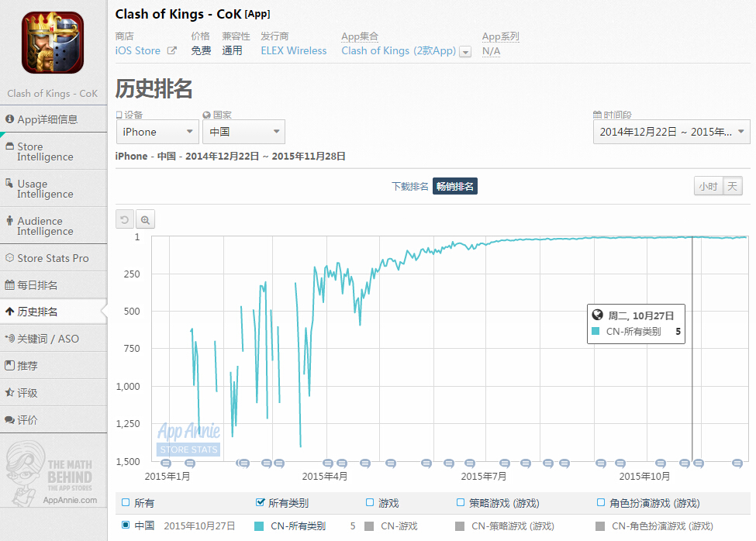Expand the Clash of Kings app collection arrow
Screen dimensions: 756x541
465,52
